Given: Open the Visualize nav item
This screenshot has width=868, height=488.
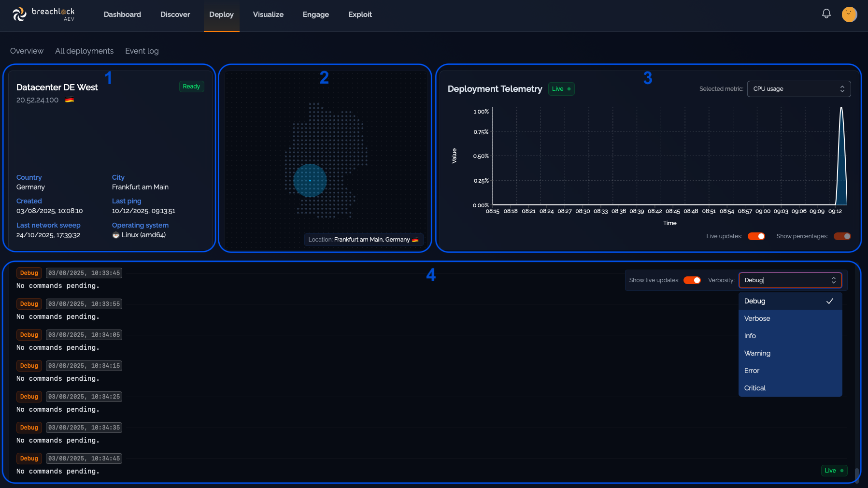Looking at the screenshot, I should click(268, 14).
